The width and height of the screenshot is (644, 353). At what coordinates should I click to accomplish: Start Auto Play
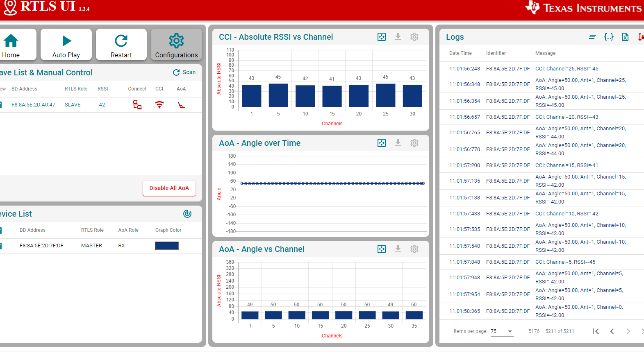(66, 45)
